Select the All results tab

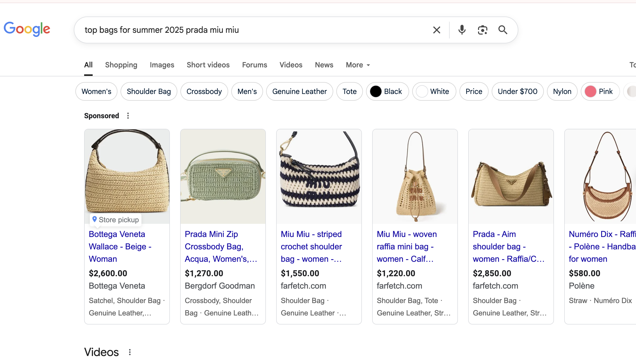[88, 65]
